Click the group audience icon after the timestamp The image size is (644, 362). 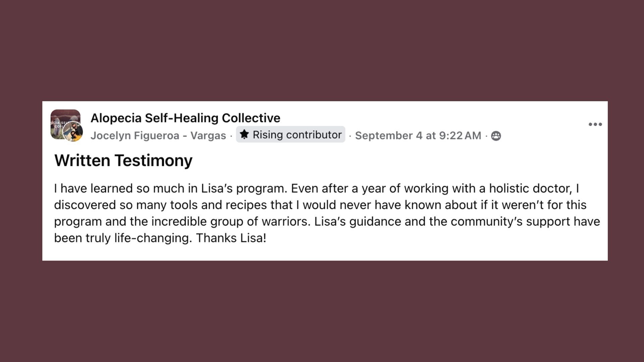coord(496,136)
